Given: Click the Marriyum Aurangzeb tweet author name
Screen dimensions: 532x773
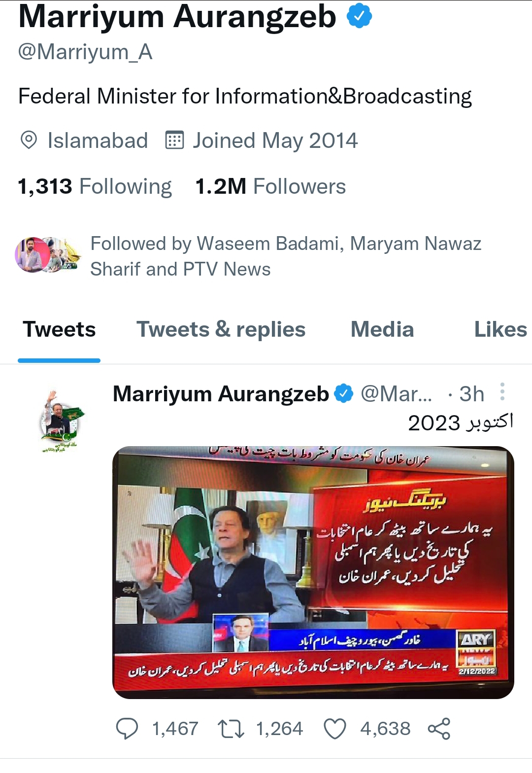Looking at the screenshot, I should tap(221, 394).
